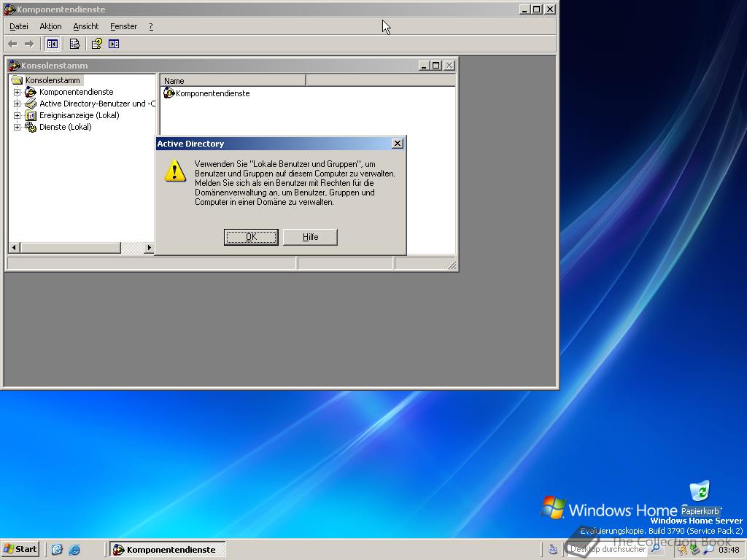Image resolution: width=747 pixels, height=560 pixels.
Task: Click the help toolbar icon with question mark
Action: tap(97, 44)
